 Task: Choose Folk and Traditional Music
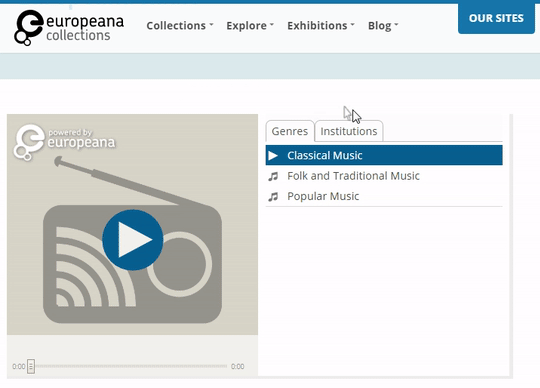384,176
